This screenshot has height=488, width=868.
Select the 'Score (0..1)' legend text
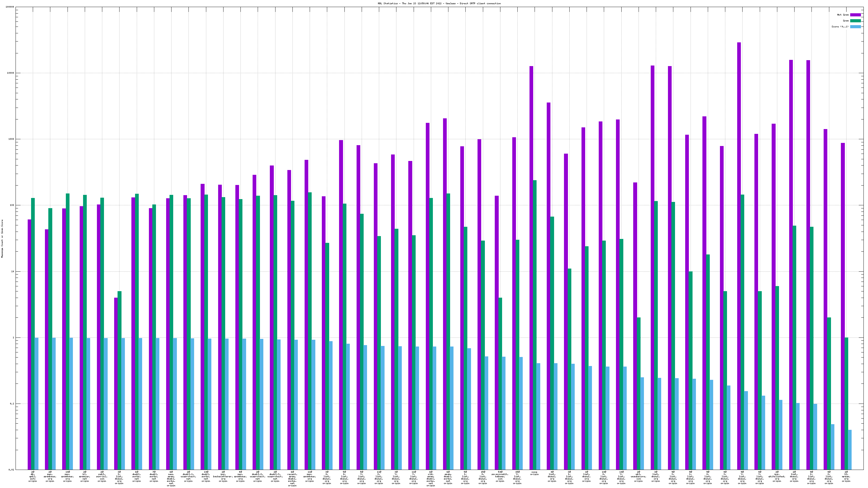tap(840, 27)
